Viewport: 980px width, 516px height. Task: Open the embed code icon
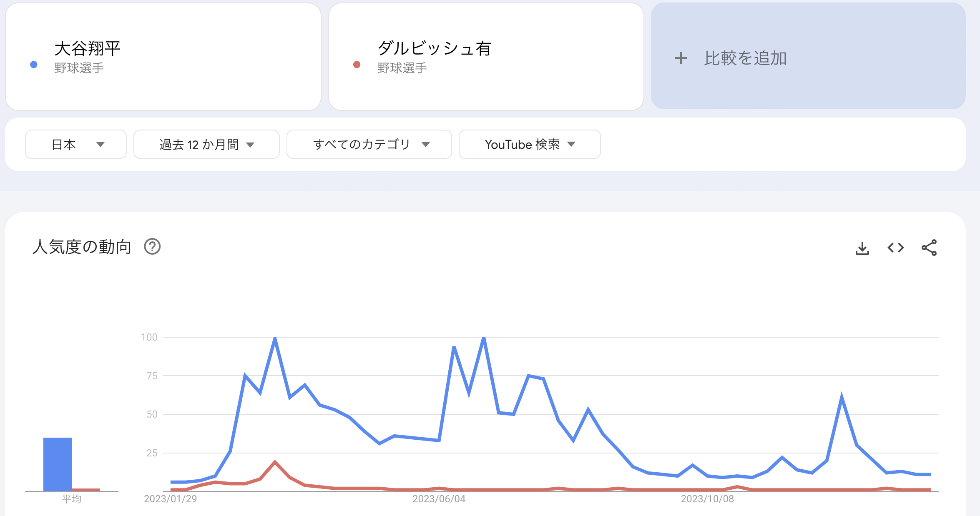[x=895, y=248]
